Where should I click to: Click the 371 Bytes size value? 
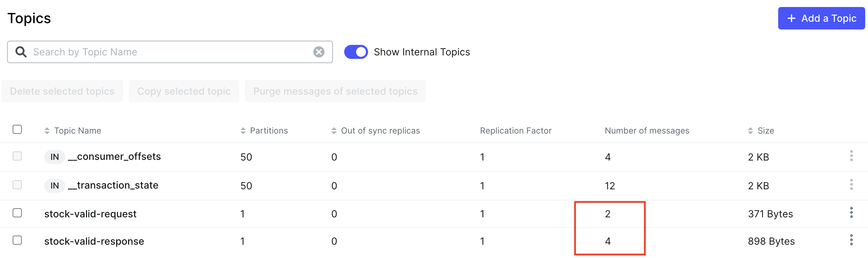pos(770,214)
